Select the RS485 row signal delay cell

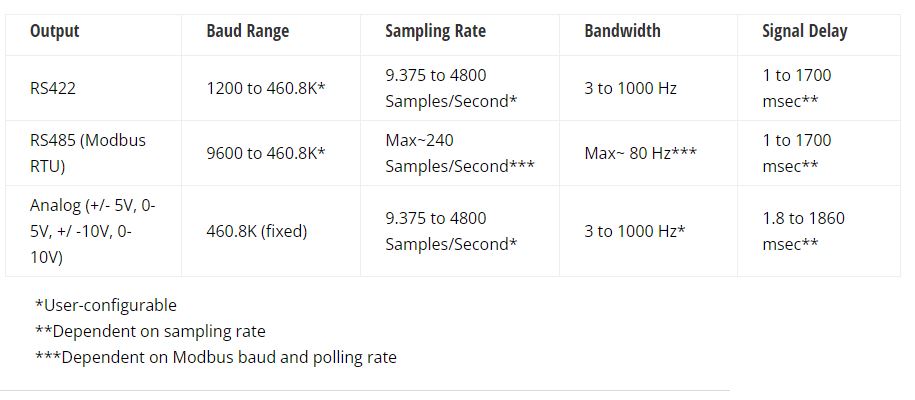(796, 153)
